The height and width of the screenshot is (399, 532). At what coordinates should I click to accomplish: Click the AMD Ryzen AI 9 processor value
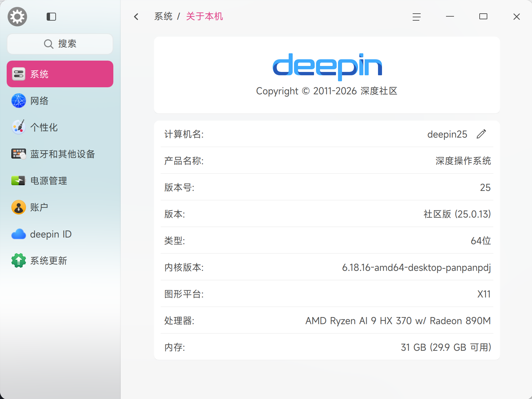pyautogui.click(x=398, y=321)
